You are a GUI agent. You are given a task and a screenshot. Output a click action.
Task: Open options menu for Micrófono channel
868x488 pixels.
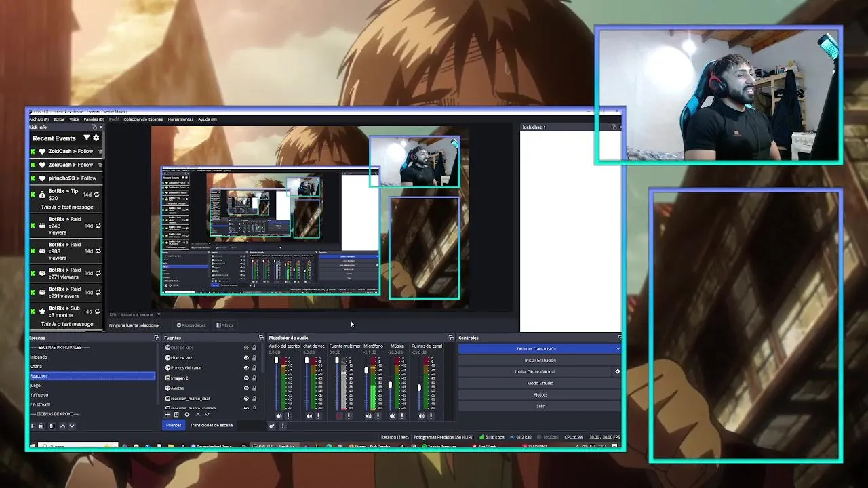pyautogui.click(x=378, y=416)
